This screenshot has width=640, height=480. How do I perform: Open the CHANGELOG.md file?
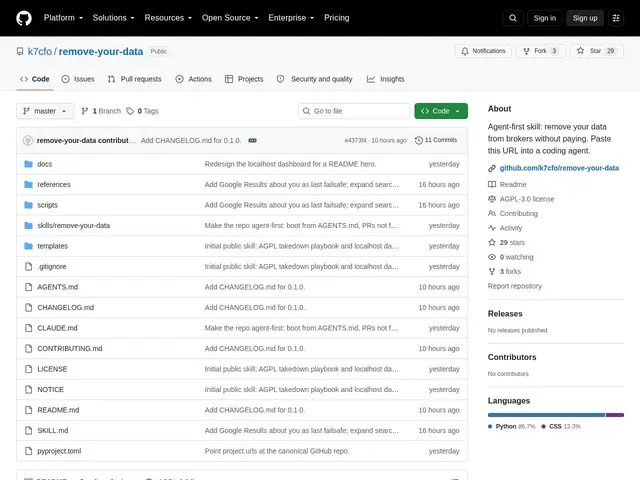(65, 307)
